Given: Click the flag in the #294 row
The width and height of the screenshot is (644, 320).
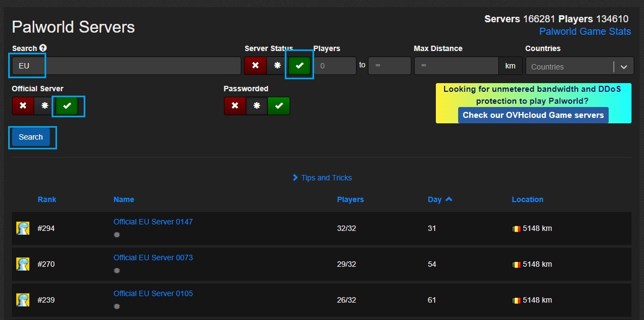Looking at the screenshot, I should point(516,229).
